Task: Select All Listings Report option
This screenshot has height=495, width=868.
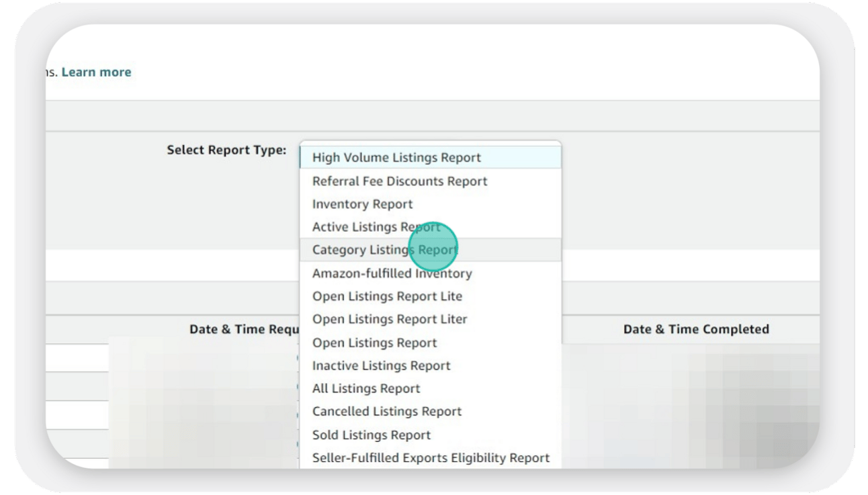Action: [x=430, y=388]
